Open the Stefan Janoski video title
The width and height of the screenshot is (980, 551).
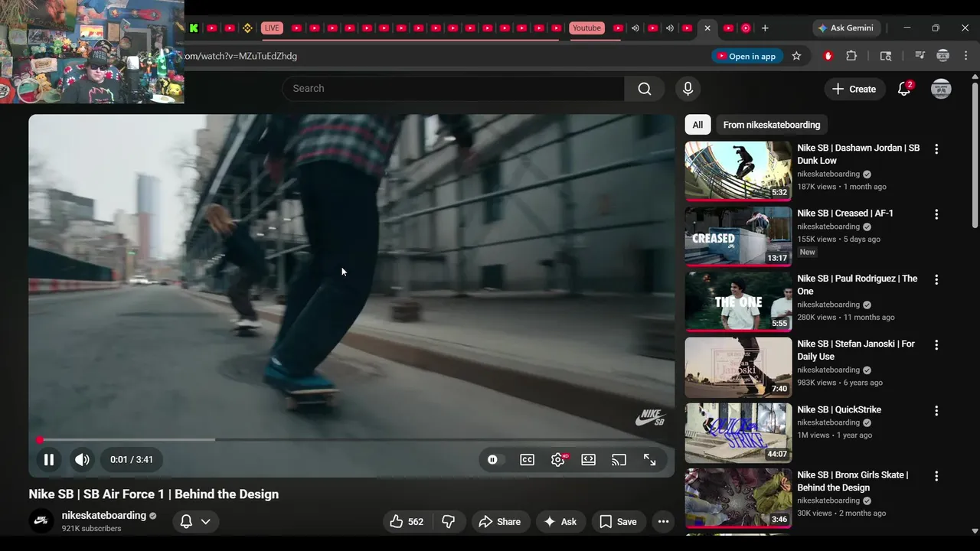pyautogui.click(x=856, y=350)
